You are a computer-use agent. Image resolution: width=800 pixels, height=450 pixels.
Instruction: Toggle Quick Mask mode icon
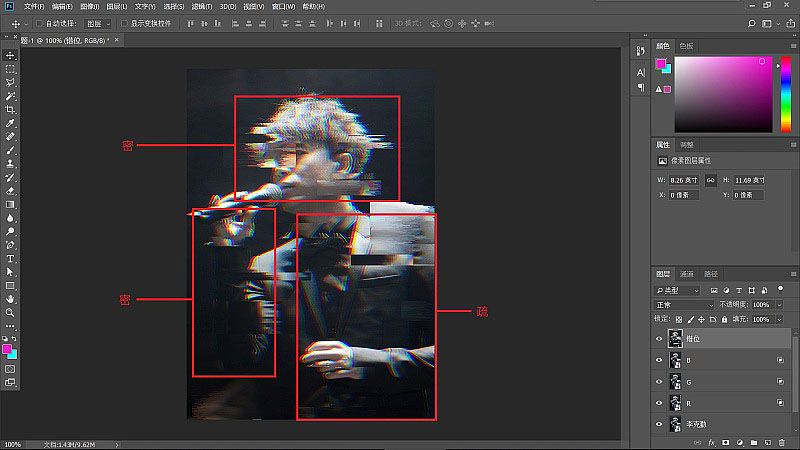coord(10,369)
